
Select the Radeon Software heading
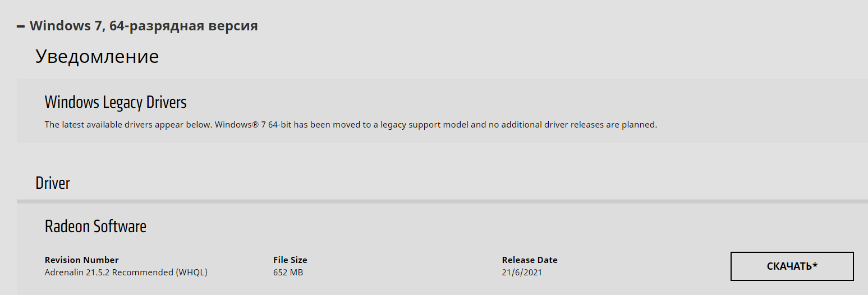point(95,226)
